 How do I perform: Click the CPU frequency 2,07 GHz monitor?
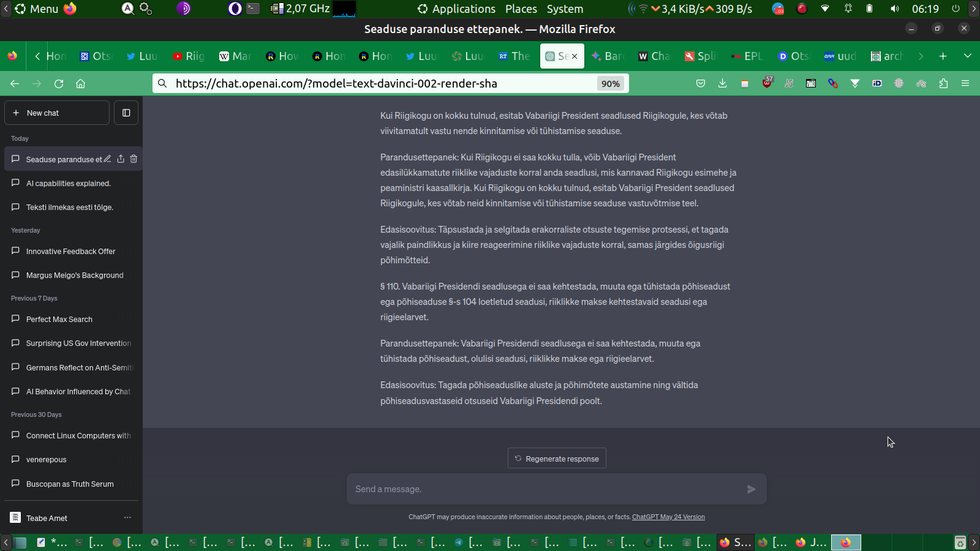(x=301, y=9)
